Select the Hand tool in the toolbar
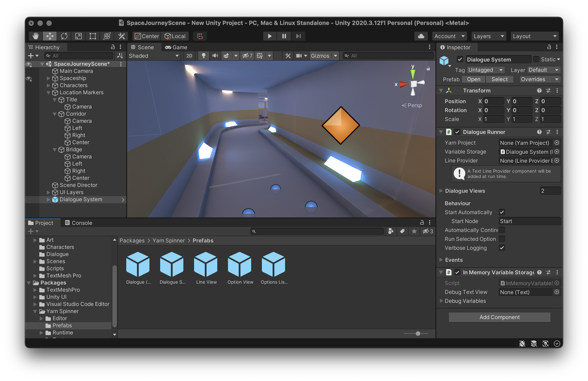Screen dimensions: 588x381 35,36
